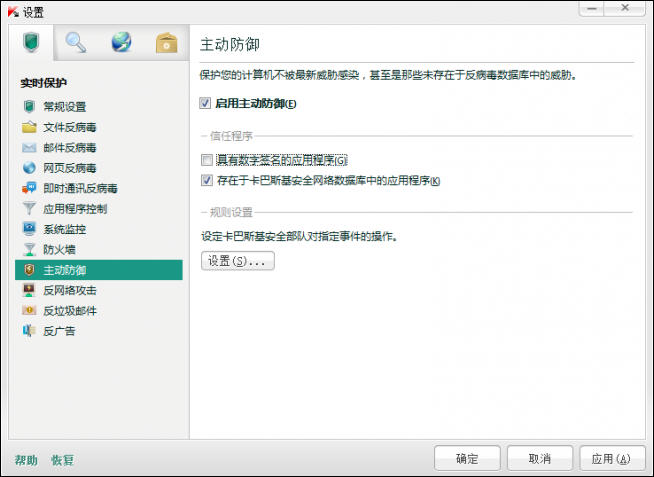Click the text 设定卡巴斯基安全部队对指定事件的操作
The height and width of the screenshot is (477, 654).
[299, 236]
